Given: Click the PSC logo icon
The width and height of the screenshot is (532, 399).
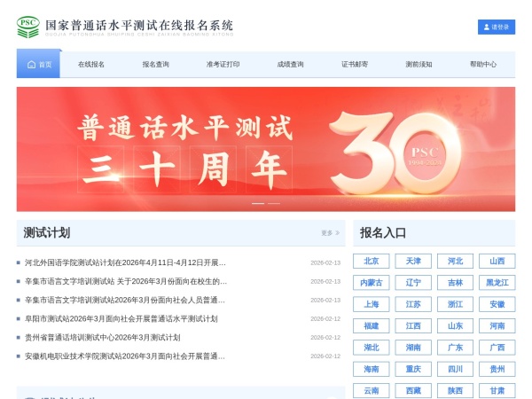Looking at the screenshot, I should tap(28, 27).
